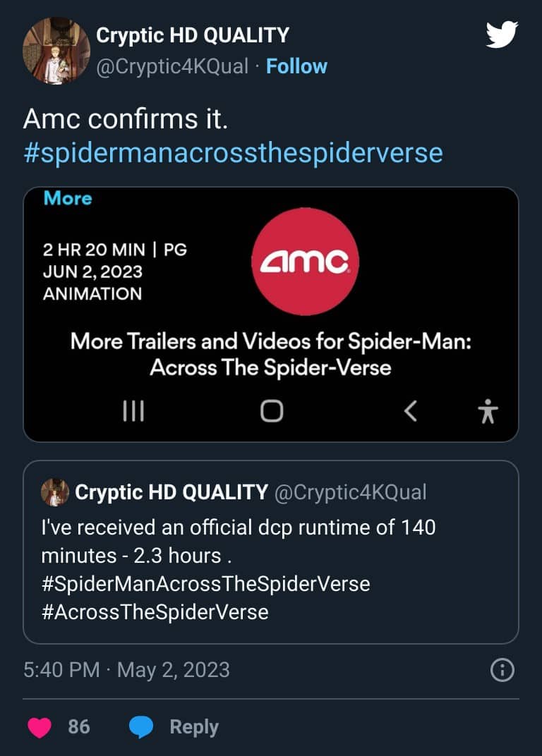Click the More link in screenshot
The height and width of the screenshot is (756, 542).
click(x=68, y=198)
